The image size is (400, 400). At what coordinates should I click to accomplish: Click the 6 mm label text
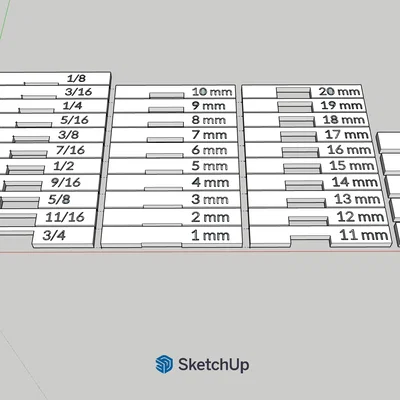click(x=210, y=150)
